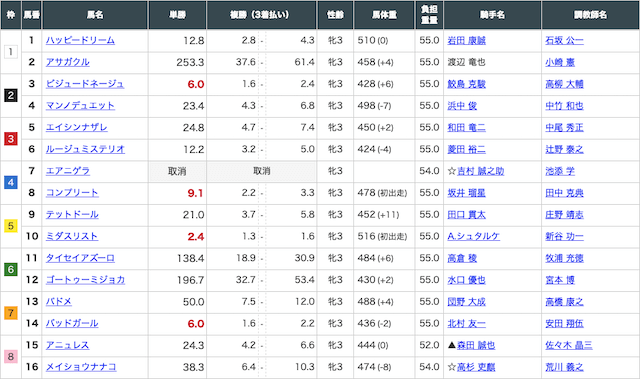
Task: Open jockey link 水口 優也
Action: 467,280
